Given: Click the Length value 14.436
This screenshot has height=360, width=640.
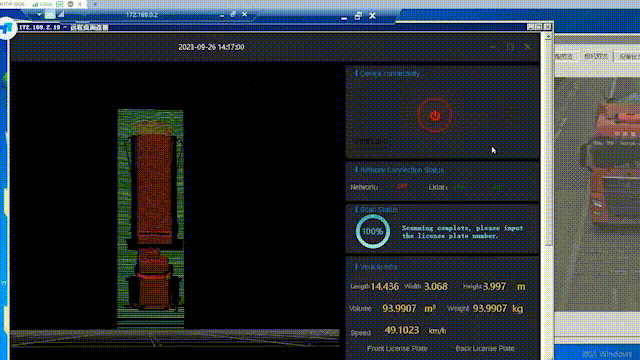Looking at the screenshot, I should [x=384, y=287].
